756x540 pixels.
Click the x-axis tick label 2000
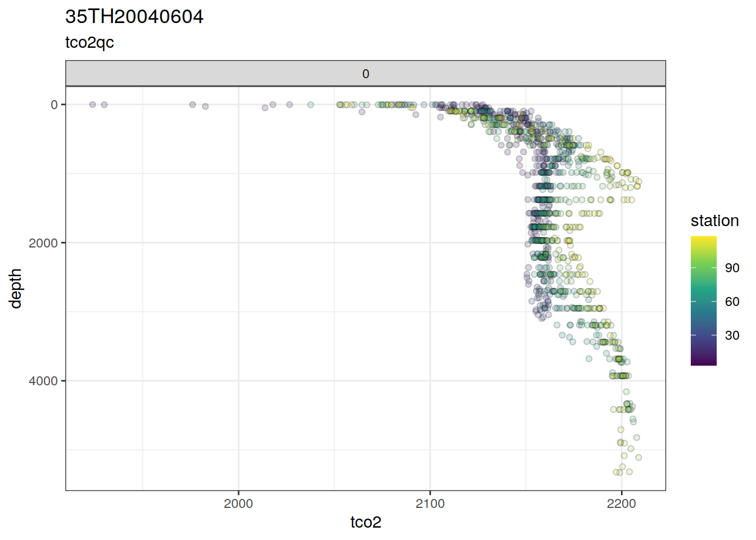point(238,504)
